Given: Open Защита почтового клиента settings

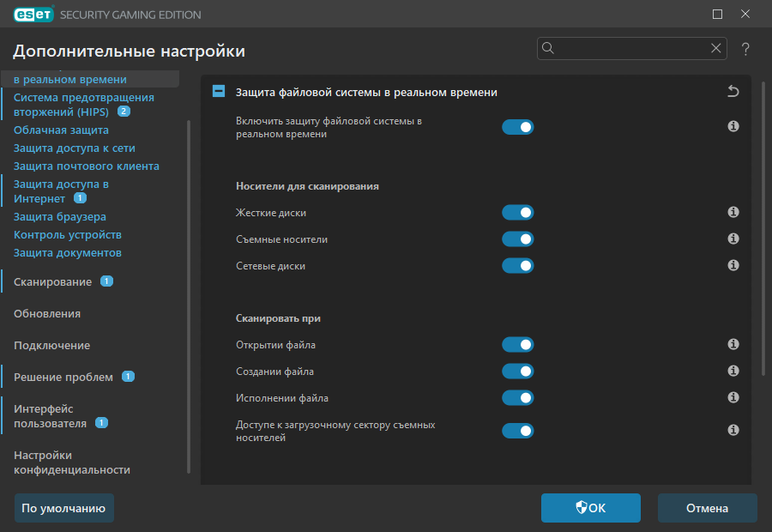Looking at the screenshot, I should 86,166.
